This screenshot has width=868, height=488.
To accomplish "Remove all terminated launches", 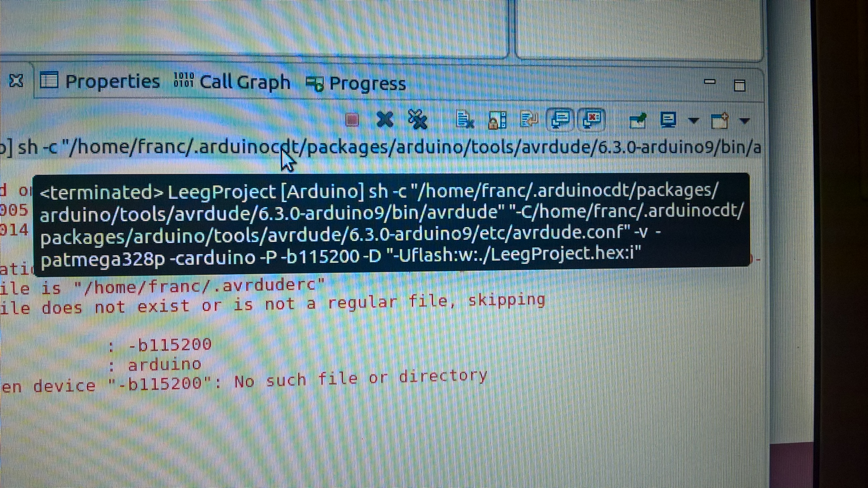I will coord(418,120).
